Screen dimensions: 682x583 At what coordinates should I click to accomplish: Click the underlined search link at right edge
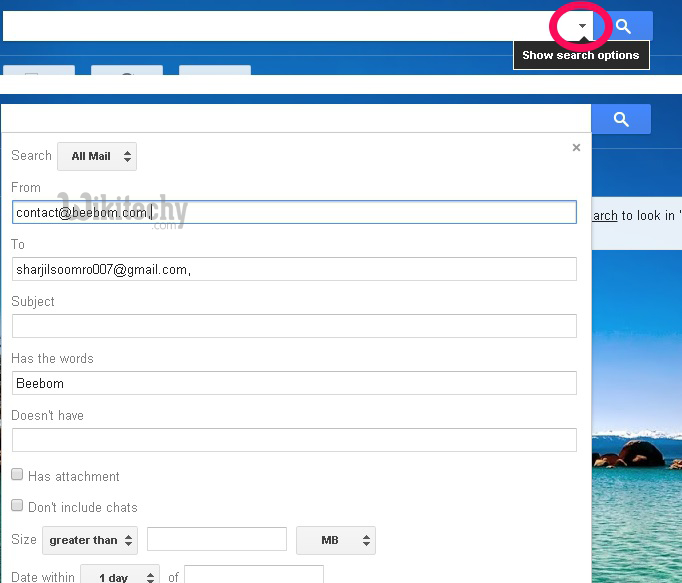[x=604, y=215]
